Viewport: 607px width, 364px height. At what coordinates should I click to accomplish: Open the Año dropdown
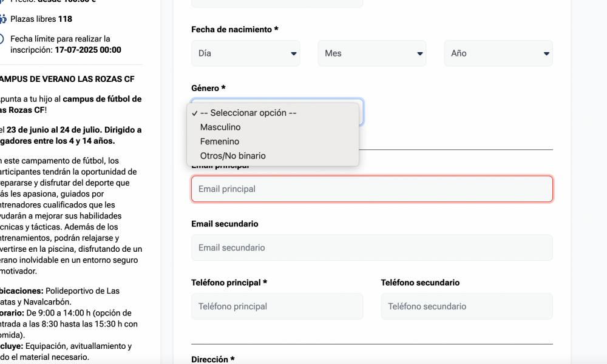(x=498, y=53)
